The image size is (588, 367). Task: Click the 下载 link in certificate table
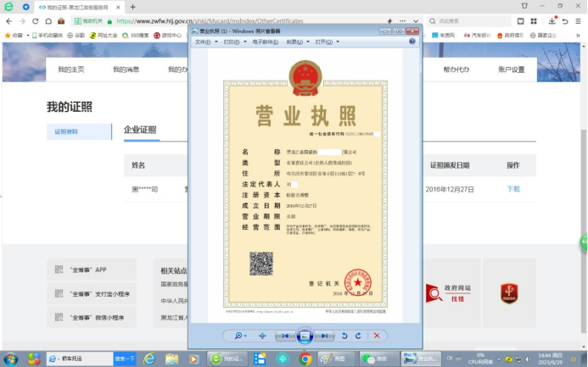512,189
